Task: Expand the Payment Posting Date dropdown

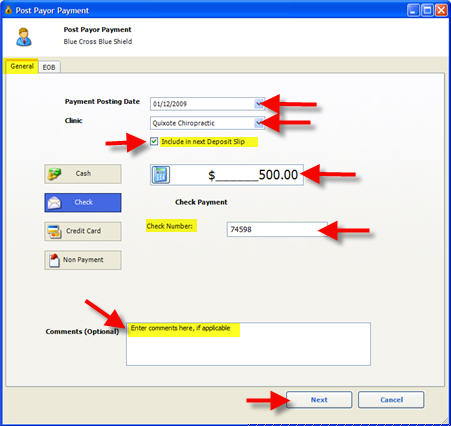Action: click(x=259, y=104)
